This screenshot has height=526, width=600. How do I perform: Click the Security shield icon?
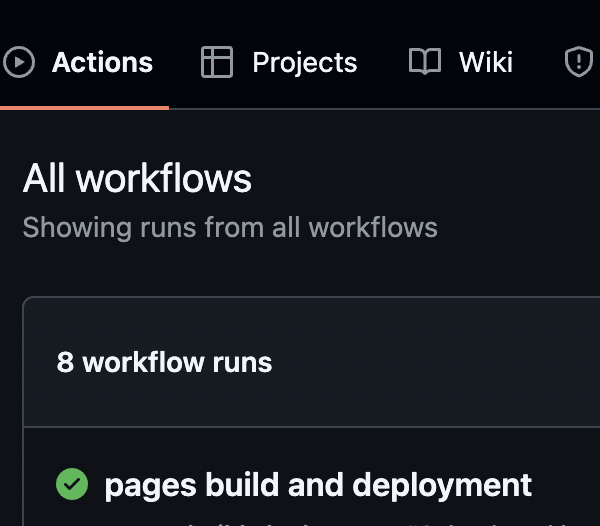(x=579, y=63)
